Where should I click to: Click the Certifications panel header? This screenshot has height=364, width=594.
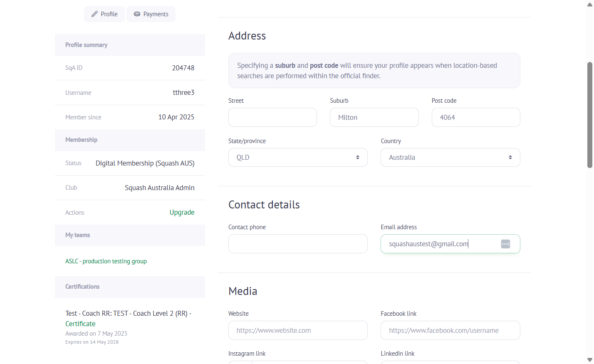(130, 287)
